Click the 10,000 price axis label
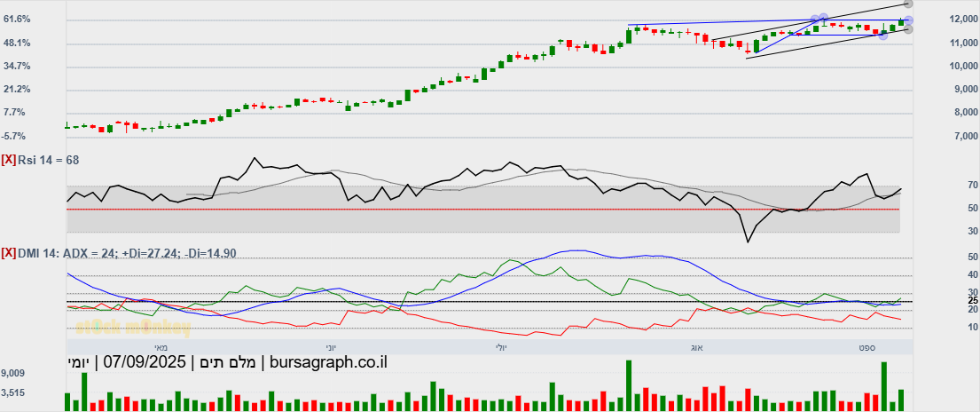Viewport: 980px width, 412px height. coord(964,66)
